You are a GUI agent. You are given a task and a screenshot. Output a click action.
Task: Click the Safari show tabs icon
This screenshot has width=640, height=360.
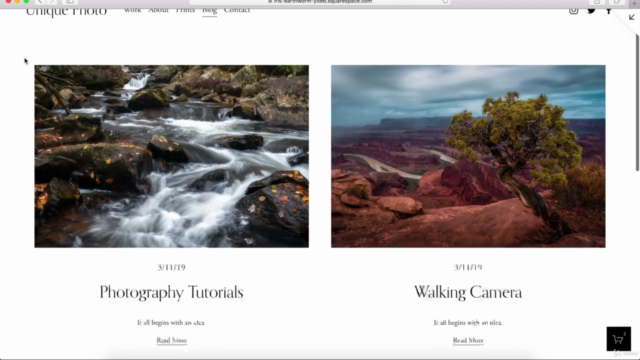coord(617,2)
